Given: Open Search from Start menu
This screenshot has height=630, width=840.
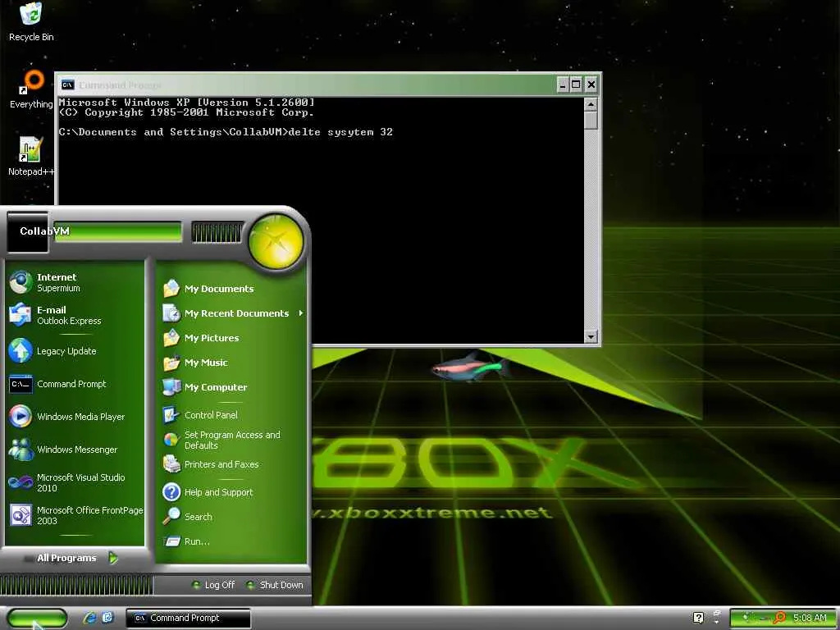Looking at the screenshot, I should pyautogui.click(x=232, y=517).
